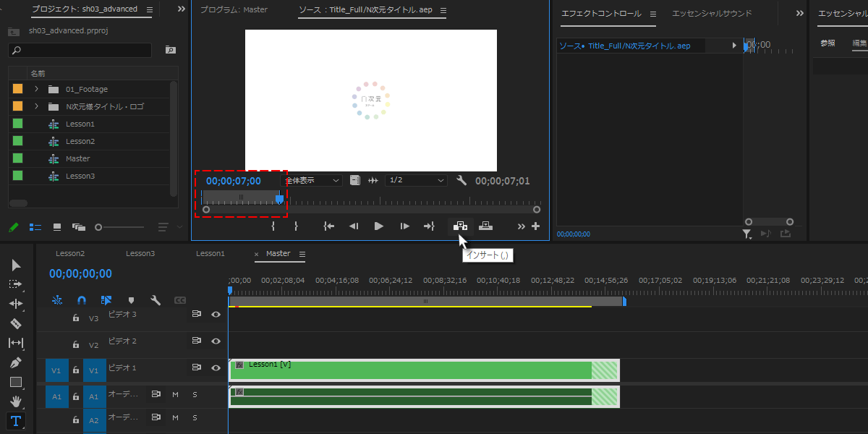
Task: Hide Video 3 track with eye icon
Action: click(216, 314)
